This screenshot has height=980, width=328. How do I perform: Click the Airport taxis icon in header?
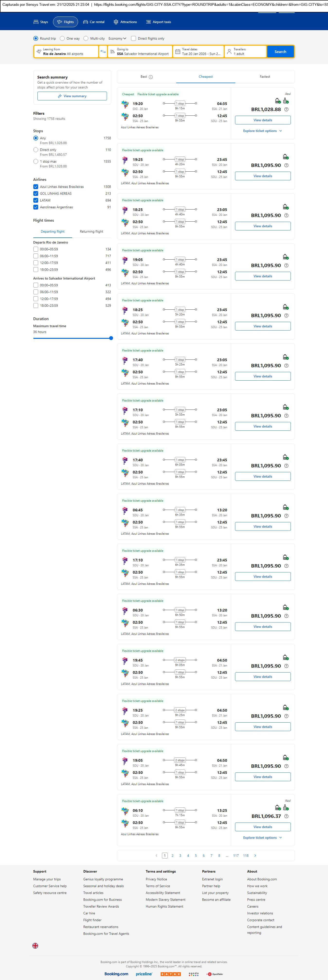pos(148,22)
